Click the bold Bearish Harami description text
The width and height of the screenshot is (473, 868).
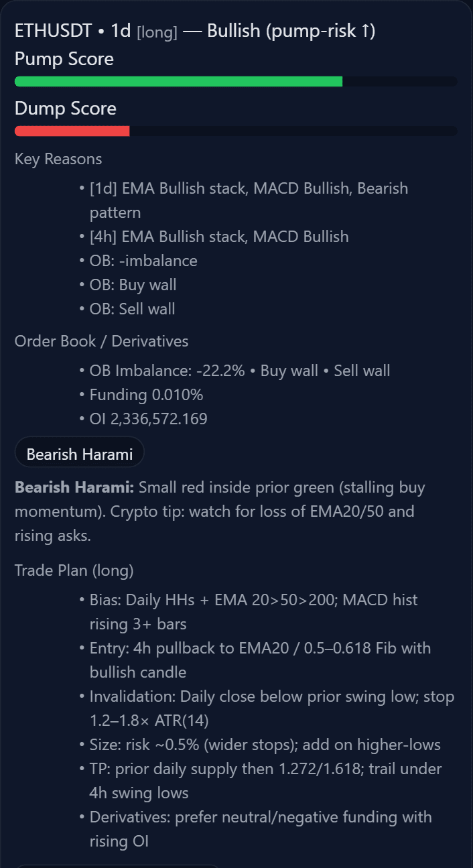[74, 487]
